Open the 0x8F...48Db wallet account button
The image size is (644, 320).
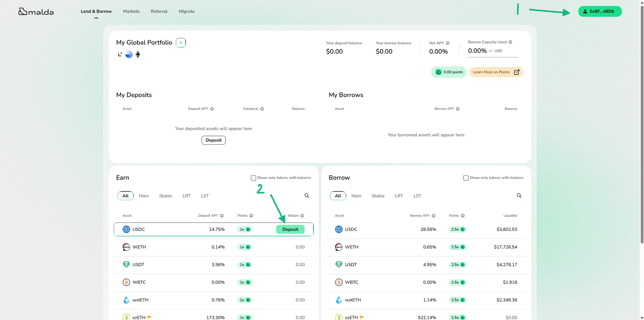click(x=600, y=11)
